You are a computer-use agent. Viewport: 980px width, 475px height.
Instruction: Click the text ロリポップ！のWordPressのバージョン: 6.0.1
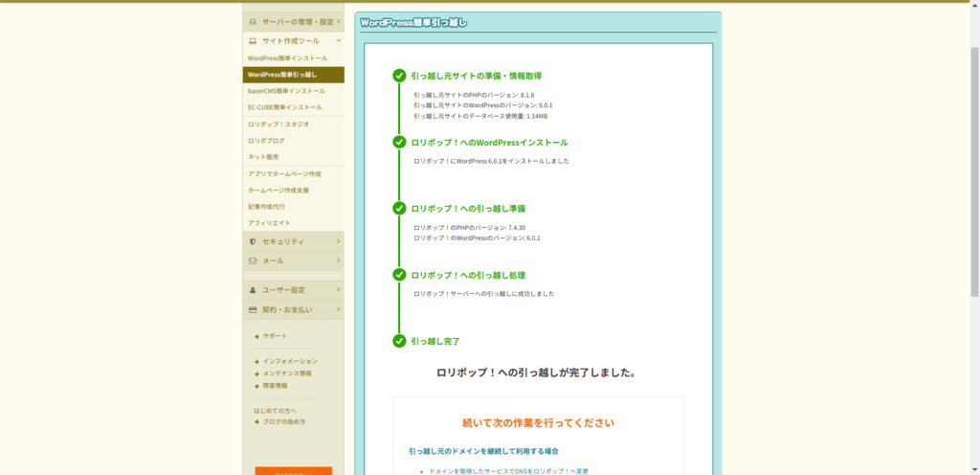(x=477, y=238)
